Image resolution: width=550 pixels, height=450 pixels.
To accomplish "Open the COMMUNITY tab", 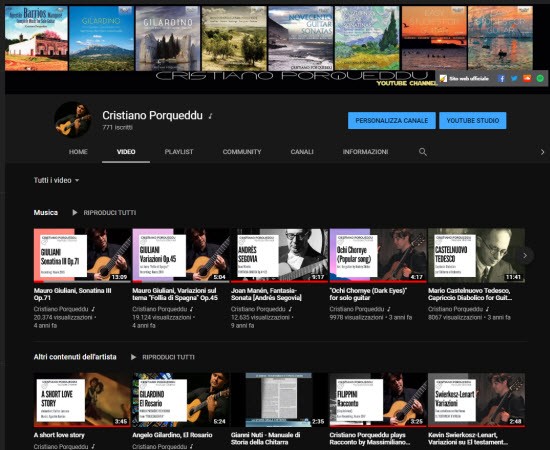I will point(242,152).
